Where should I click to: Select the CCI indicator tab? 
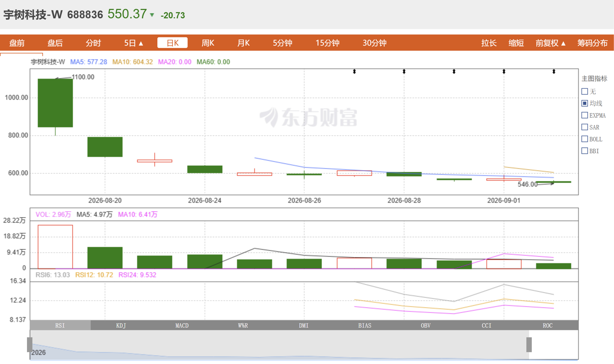(x=486, y=325)
